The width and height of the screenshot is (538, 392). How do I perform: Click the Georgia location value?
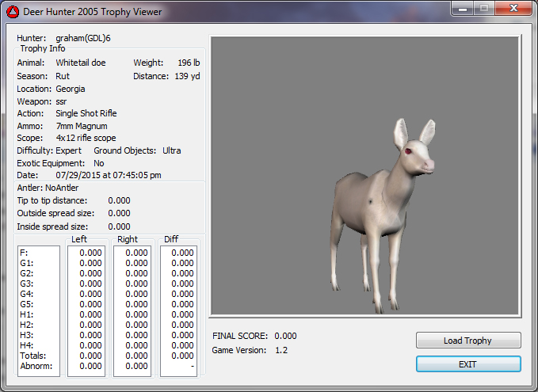71,89
